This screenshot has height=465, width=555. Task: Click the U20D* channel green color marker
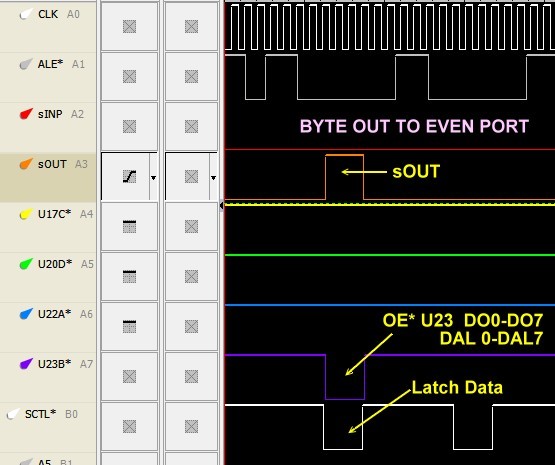pos(26,264)
